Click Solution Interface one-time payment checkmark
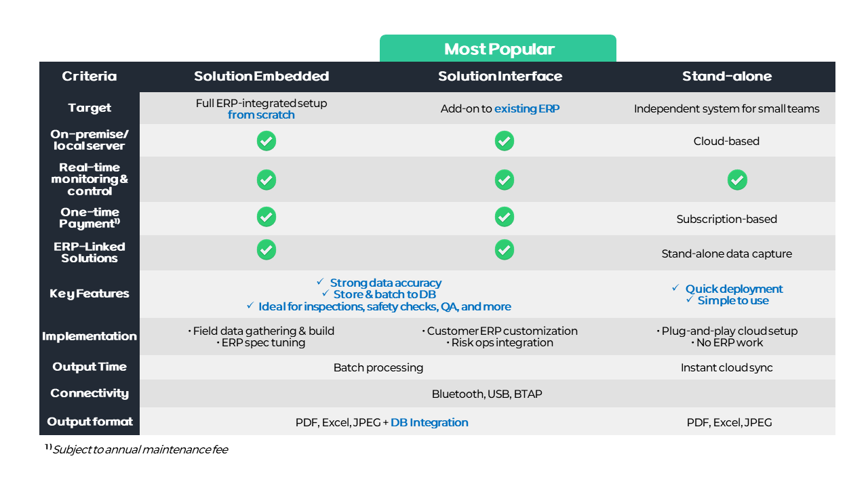This screenshot has width=868, height=488. (504, 217)
